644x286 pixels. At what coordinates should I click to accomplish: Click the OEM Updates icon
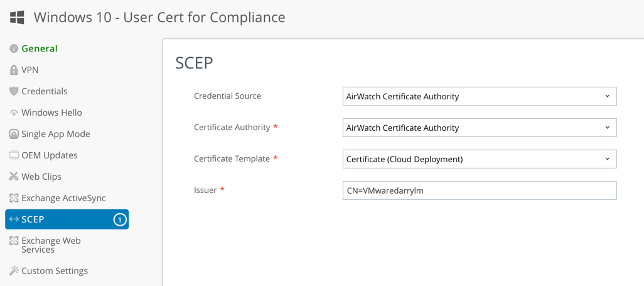coord(14,155)
